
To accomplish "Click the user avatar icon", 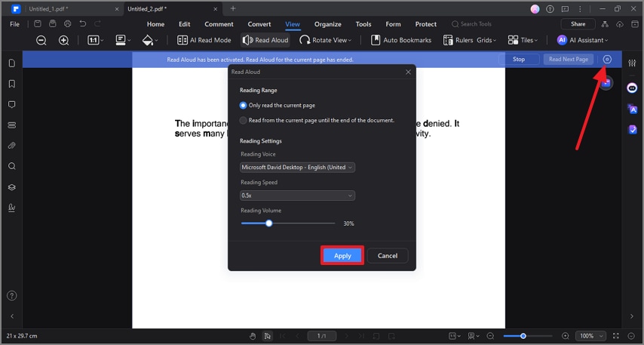I will (535, 8).
